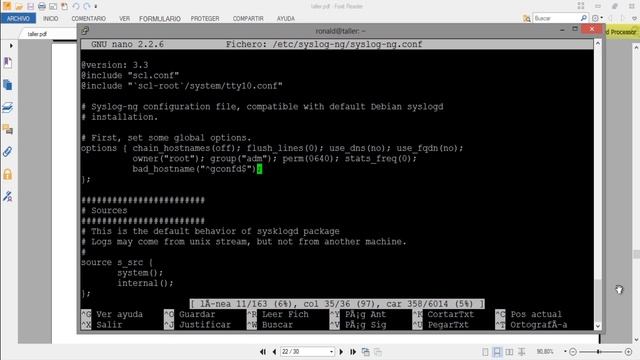Click the 'source s_src {' line in terminal
640x360 pixels.
pos(117,262)
